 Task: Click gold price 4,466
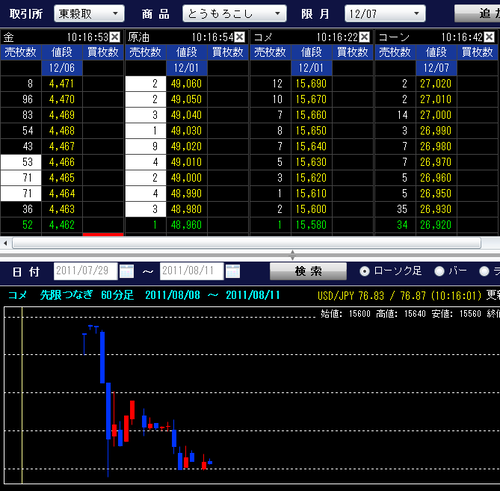click(x=62, y=162)
